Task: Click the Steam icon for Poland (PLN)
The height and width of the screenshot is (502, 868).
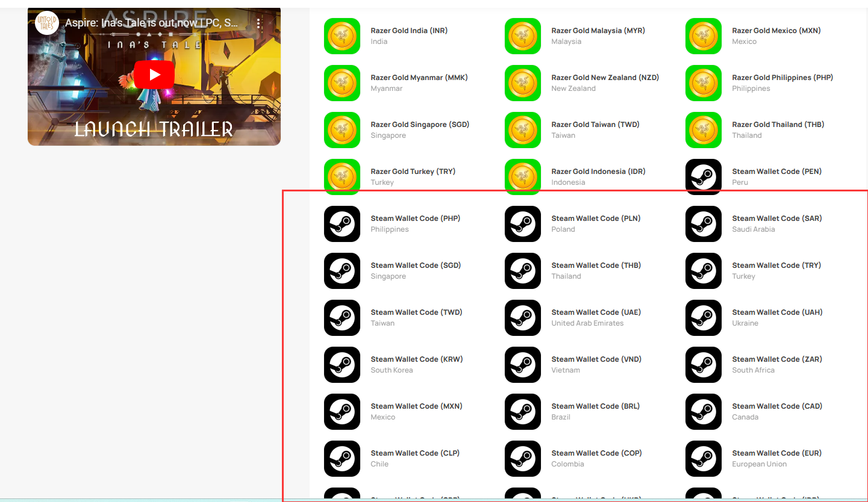Action: 523,224
